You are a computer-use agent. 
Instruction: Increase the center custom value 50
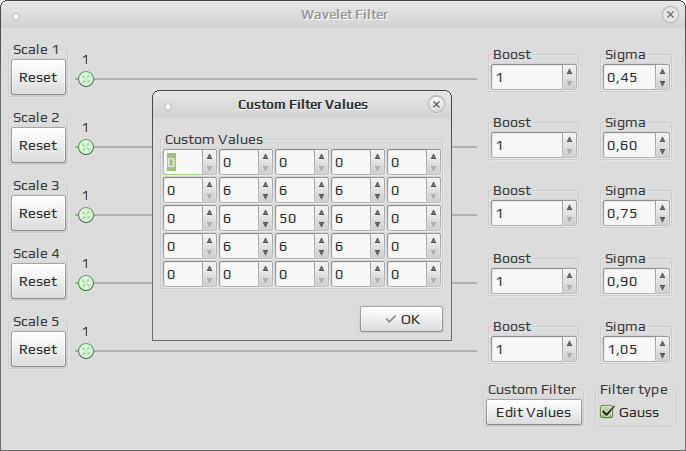coord(322,213)
